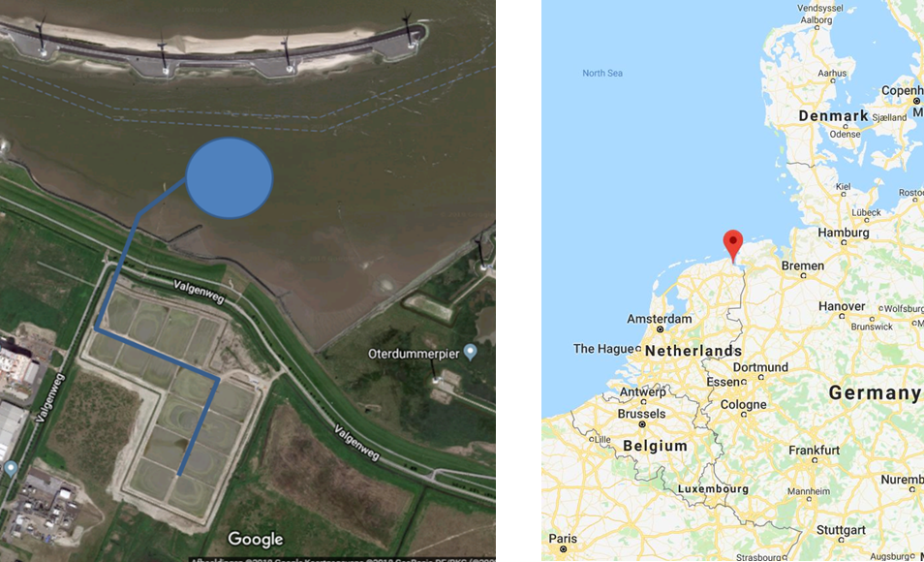
Task: Select the Oterdummerpier label
Action: pos(414,354)
